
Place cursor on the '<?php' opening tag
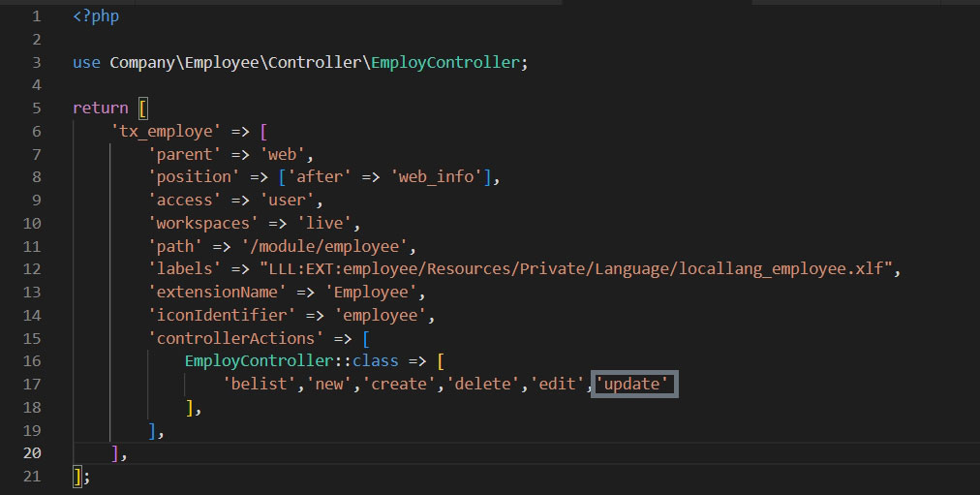(96, 16)
